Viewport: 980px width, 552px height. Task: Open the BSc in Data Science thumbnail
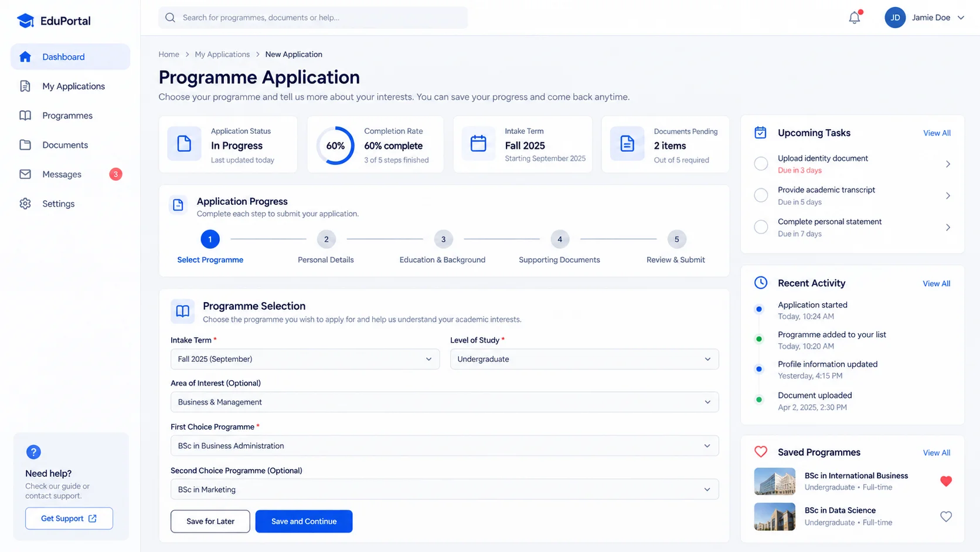(x=775, y=517)
